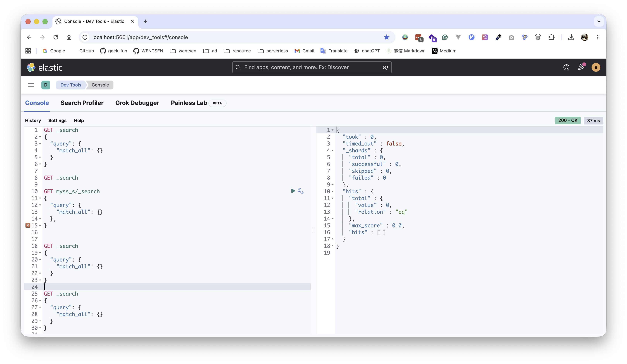The width and height of the screenshot is (627, 364).
Task: Open a new browser tab
Action: tap(145, 21)
